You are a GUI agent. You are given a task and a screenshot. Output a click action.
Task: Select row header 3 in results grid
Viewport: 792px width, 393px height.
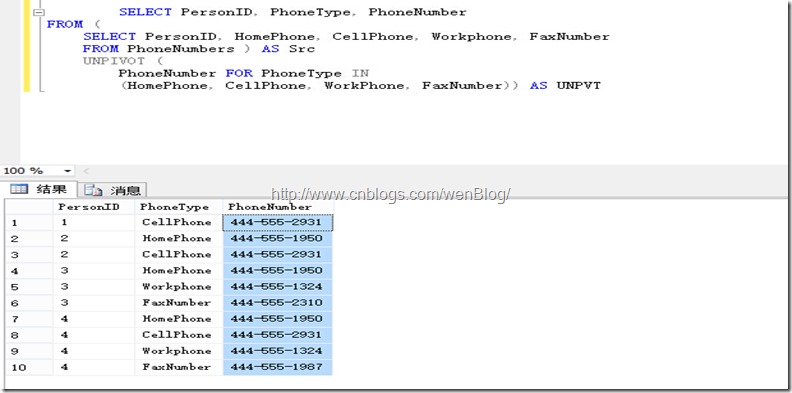coord(28,255)
